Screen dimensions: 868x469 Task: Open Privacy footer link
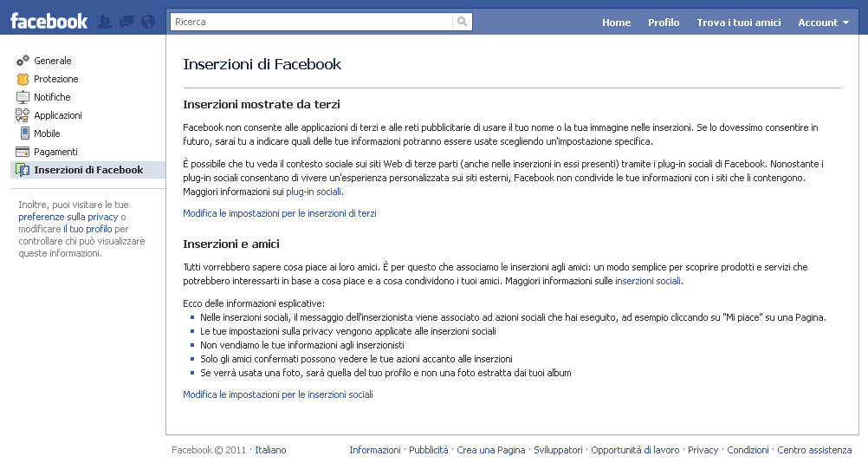(703, 450)
